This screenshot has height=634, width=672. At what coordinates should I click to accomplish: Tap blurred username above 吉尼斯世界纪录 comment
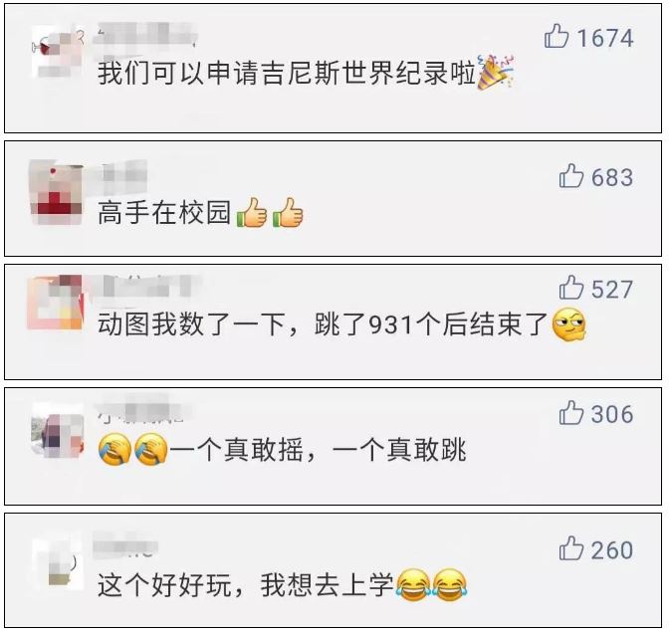pos(145,35)
